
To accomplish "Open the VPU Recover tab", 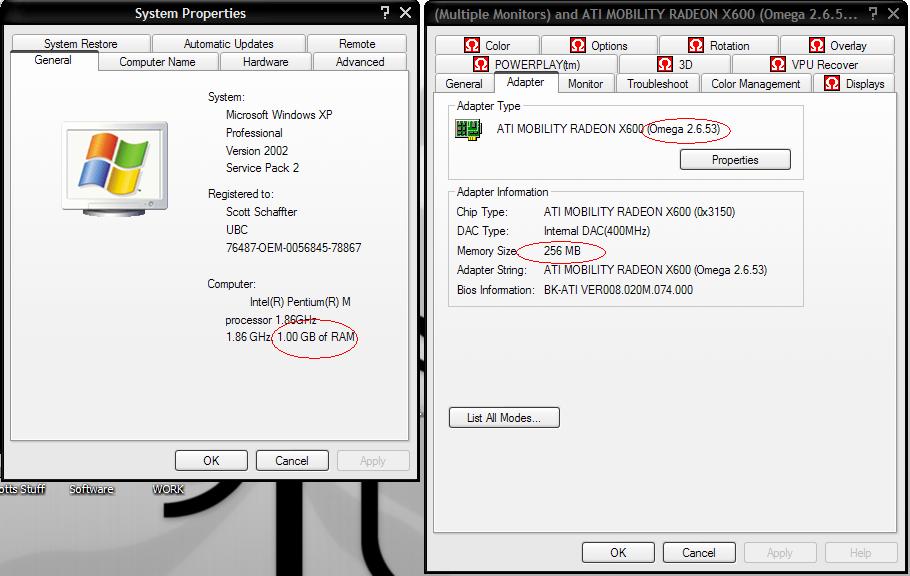I will pyautogui.click(x=813, y=64).
